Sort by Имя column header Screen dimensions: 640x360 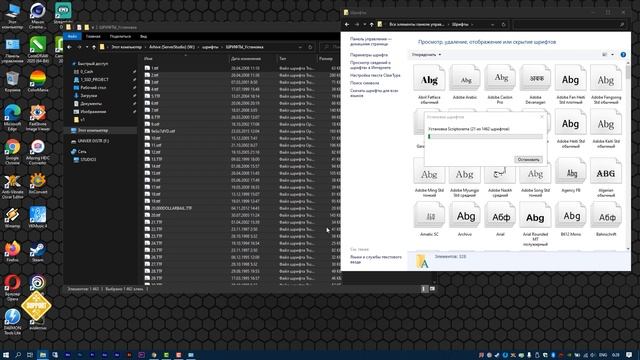[186, 59]
